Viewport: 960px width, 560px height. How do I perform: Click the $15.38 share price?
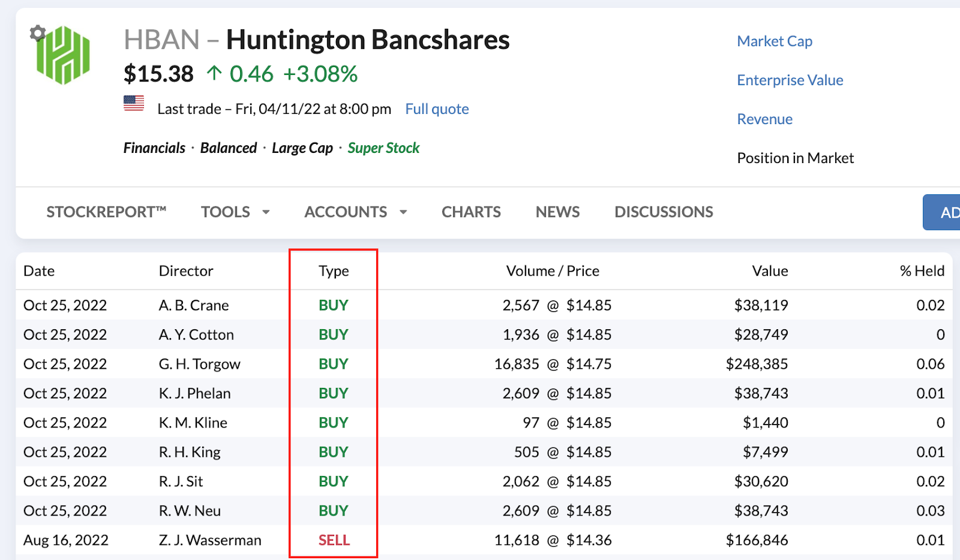[158, 74]
